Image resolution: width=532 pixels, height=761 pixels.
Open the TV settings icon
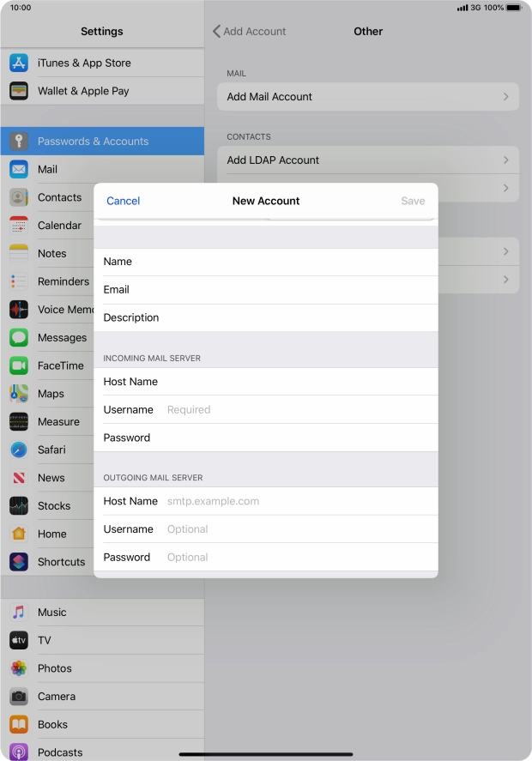coord(19,640)
